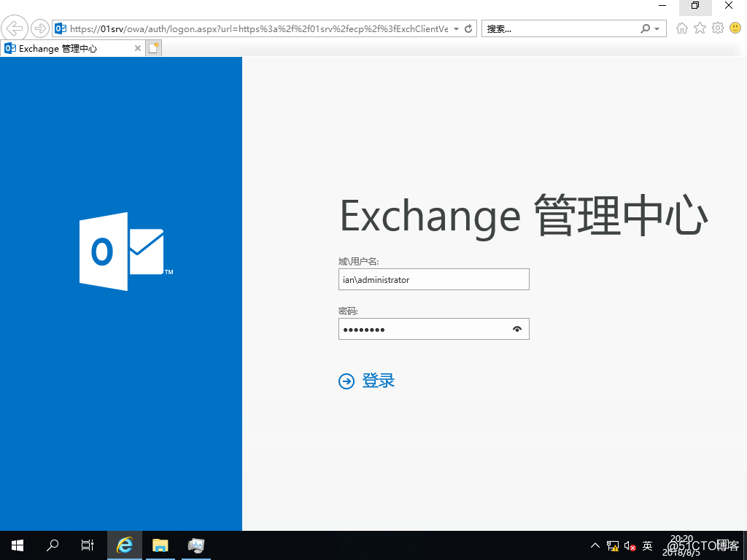Toggle password reveal eye icon
The width and height of the screenshot is (747, 560).
click(x=517, y=329)
